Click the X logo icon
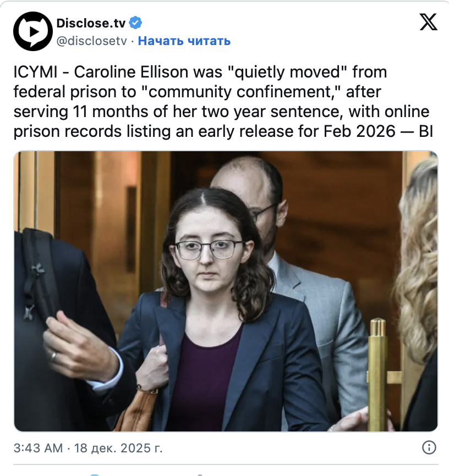This screenshot has width=449, height=476. pos(428,22)
